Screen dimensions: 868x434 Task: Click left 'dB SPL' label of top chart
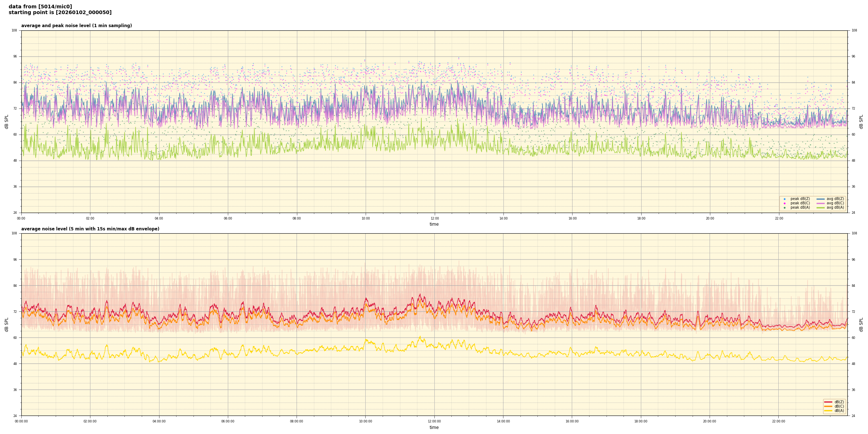7,122
